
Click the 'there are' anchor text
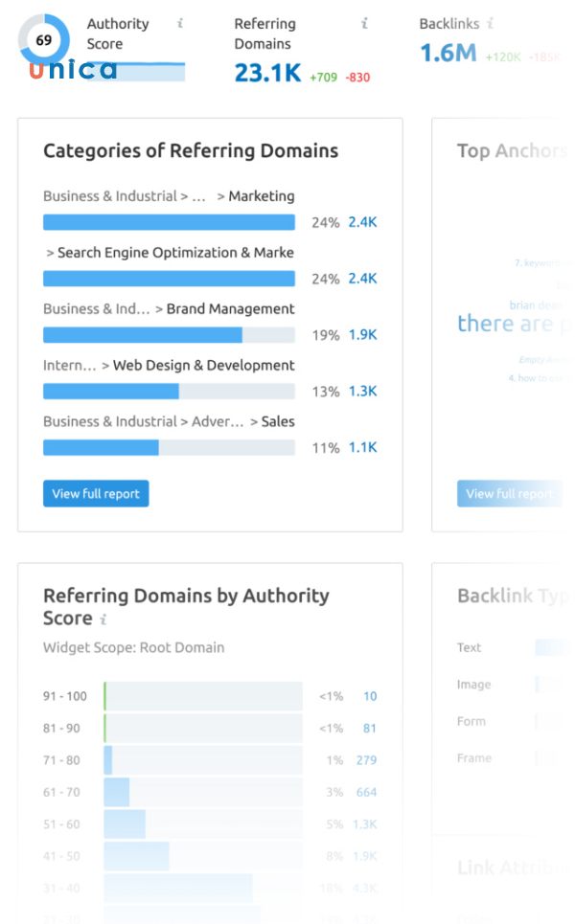pos(505,324)
